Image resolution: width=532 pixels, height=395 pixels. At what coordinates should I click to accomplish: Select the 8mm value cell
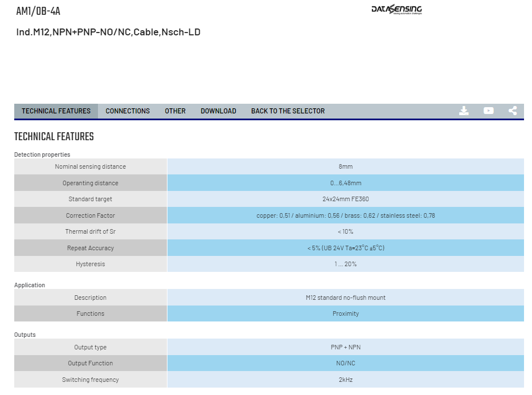346,166
